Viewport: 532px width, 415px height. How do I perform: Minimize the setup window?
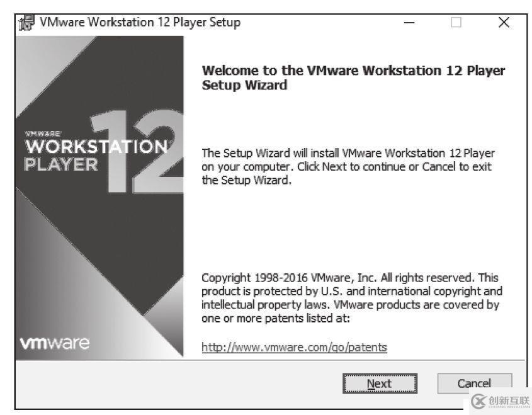tap(409, 23)
